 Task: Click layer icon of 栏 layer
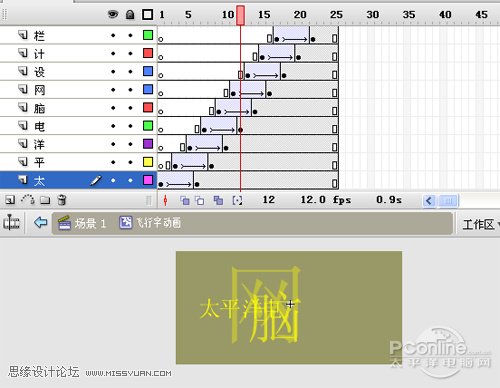pyautogui.click(x=23, y=35)
